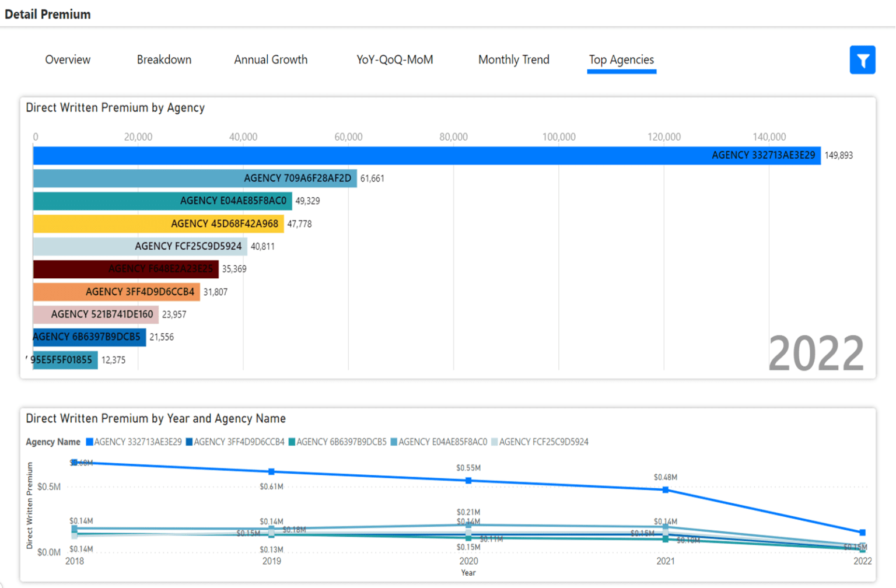This screenshot has width=896, height=588.
Task: Select the Annual Growth tab
Action: click(271, 60)
